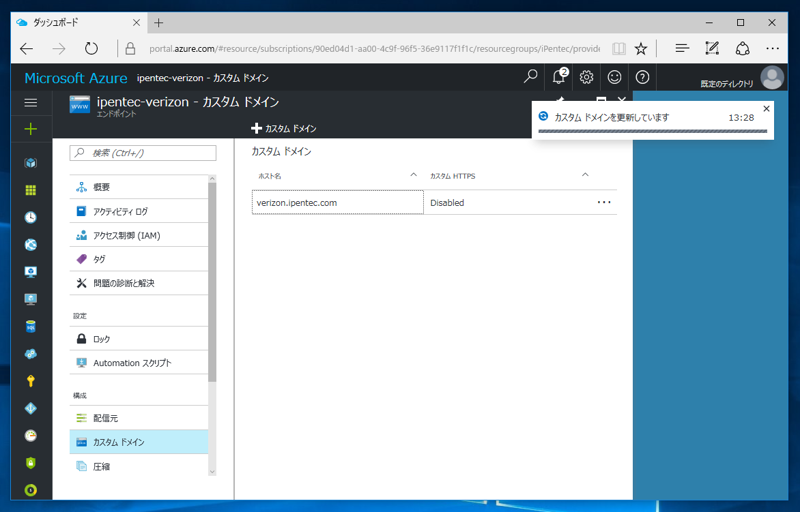The height and width of the screenshot is (512, 800).
Task: Open Edge Hub lines icon
Action: coord(682,48)
